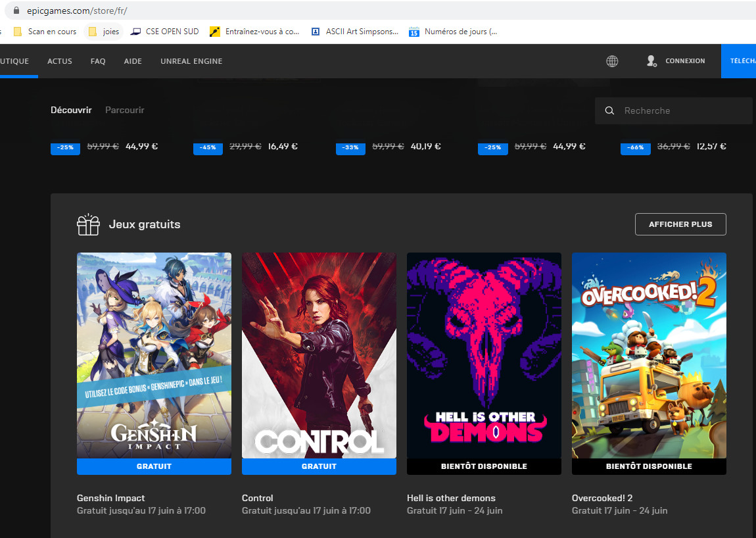756x538 pixels.
Task: Click the Control title text
Action: 258,498
